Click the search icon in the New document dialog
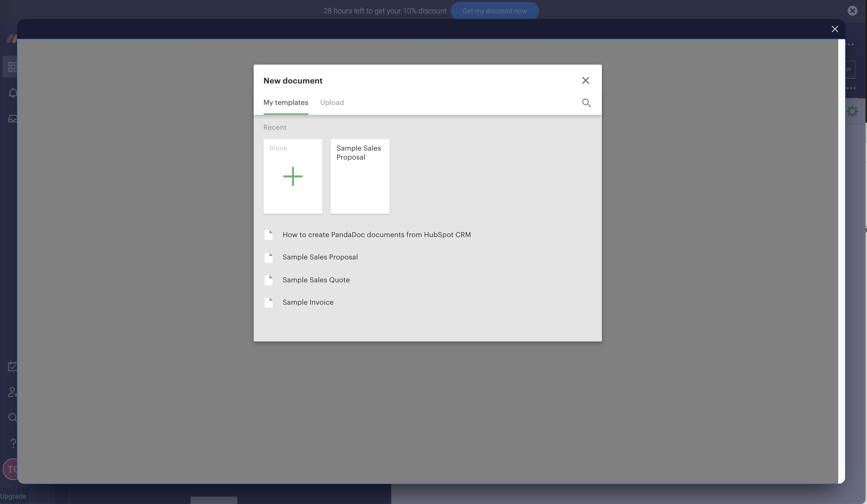The width and height of the screenshot is (867, 504). (x=586, y=102)
